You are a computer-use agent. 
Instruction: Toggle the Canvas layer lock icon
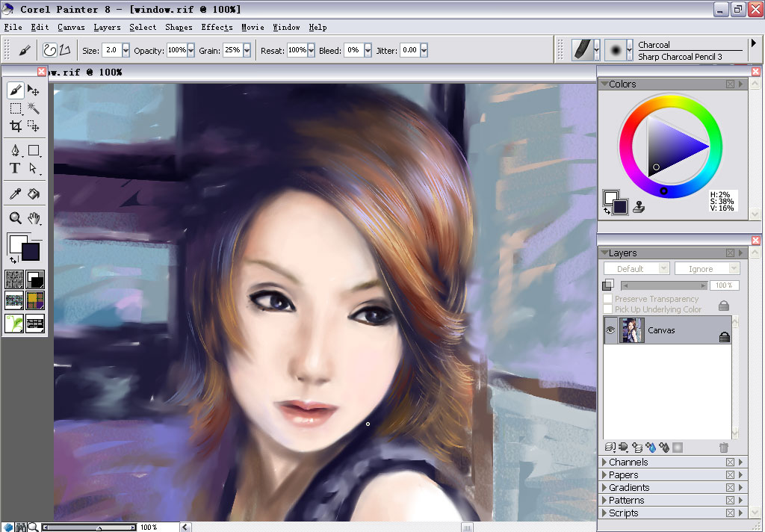[x=725, y=337]
